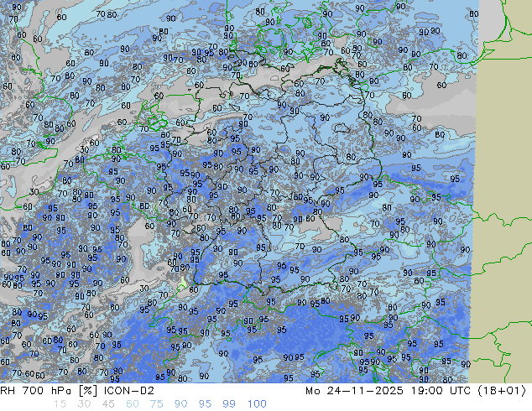Select the legend value 99
The width and height of the screenshot is (532, 411).
[x=229, y=404]
